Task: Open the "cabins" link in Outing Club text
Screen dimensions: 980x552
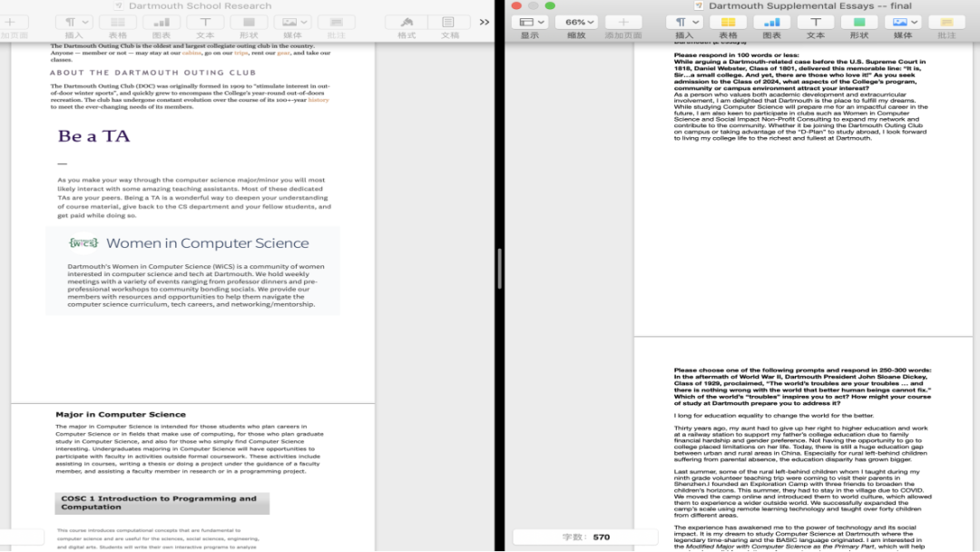Action: 191,53
